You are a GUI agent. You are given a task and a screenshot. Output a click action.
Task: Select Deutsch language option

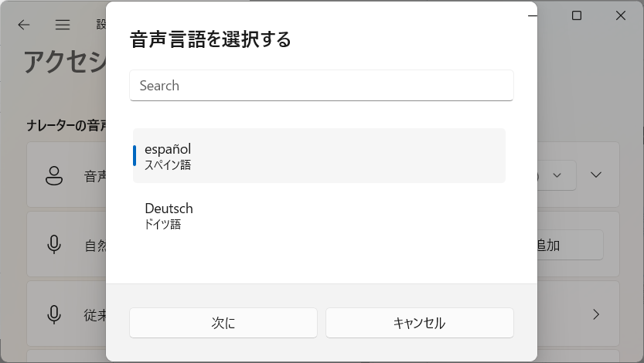point(319,215)
